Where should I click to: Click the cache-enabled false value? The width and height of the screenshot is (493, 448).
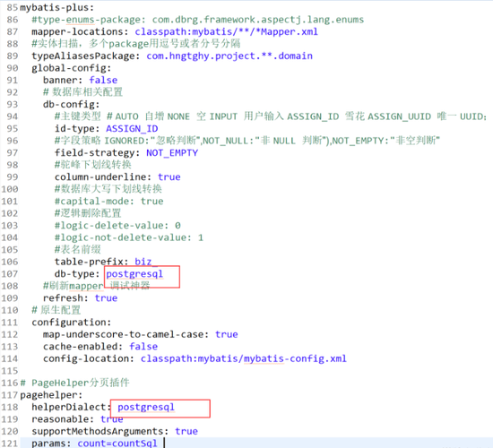click(x=143, y=347)
